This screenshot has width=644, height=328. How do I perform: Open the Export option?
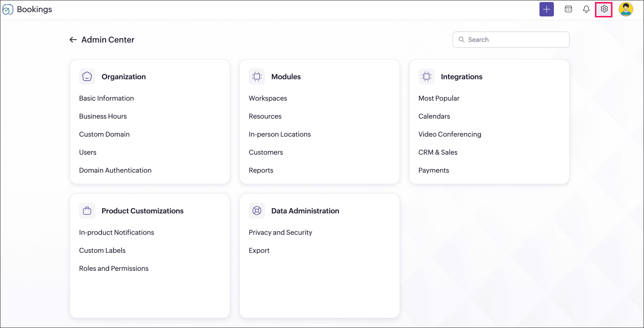click(259, 250)
